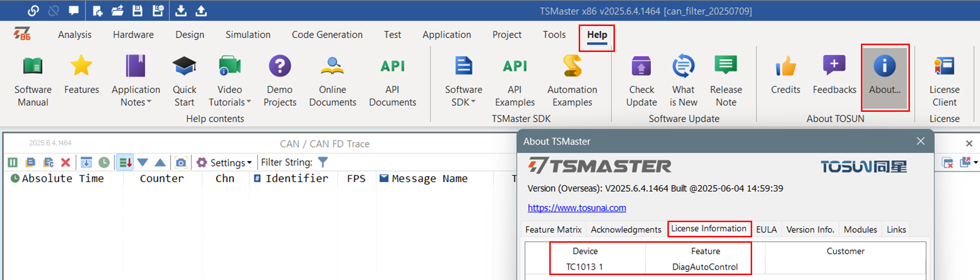Open the Acknowledgments tab
Viewport: 980px width, 280px height.
point(626,229)
